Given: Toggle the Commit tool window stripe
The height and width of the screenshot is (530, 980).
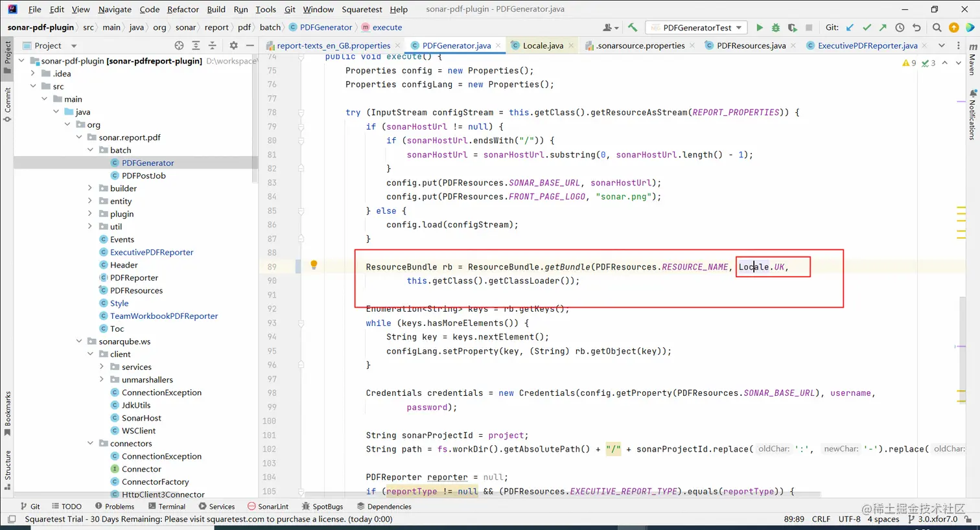Looking at the screenshot, I should 8,105.
